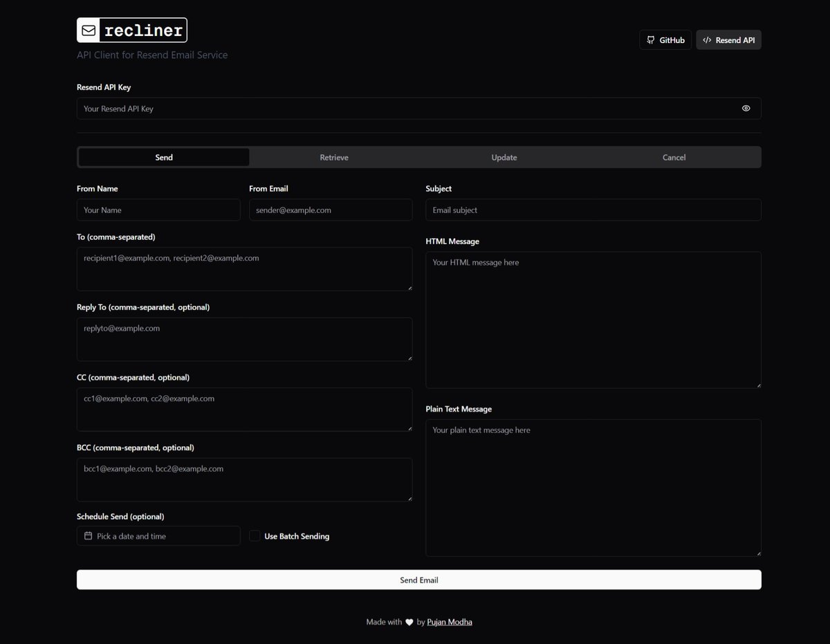Focus the Subject input field
The height and width of the screenshot is (644, 830).
593,210
